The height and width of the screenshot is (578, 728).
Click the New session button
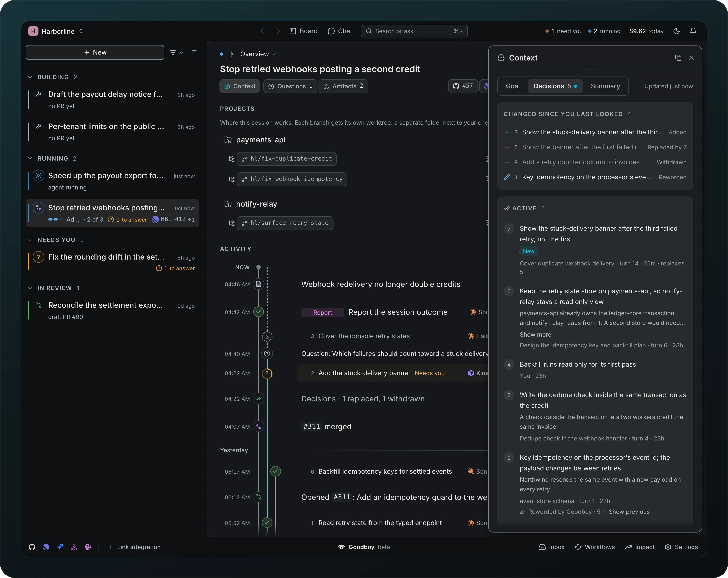[95, 52]
